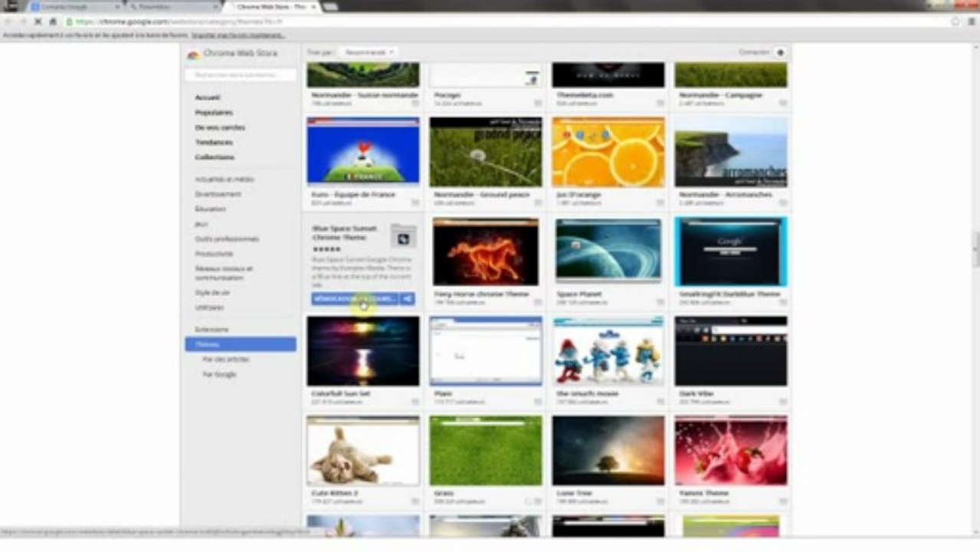This screenshot has width=980, height=552.
Task: Bookmark the page using the star icon
Action: pos(955,21)
